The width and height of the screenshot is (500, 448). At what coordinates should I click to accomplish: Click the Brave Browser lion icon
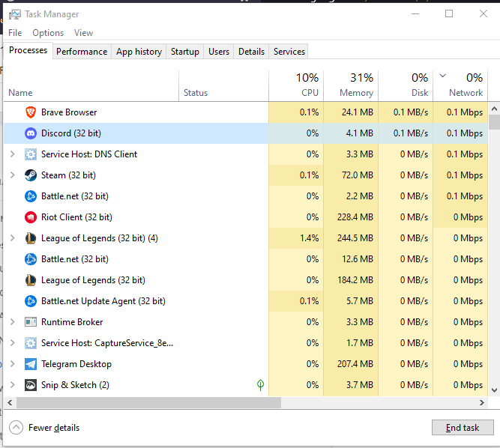click(x=31, y=112)
